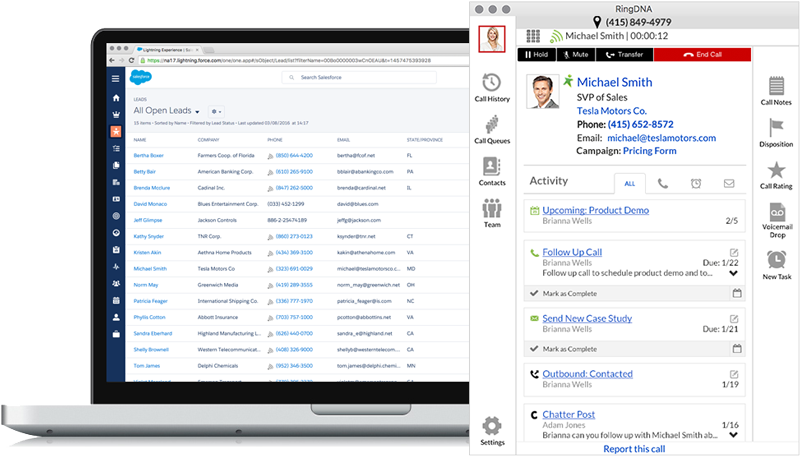Open calendar for Follow Up Call
This screenshot has width=800, height=456.
click(x=737, y=293)
